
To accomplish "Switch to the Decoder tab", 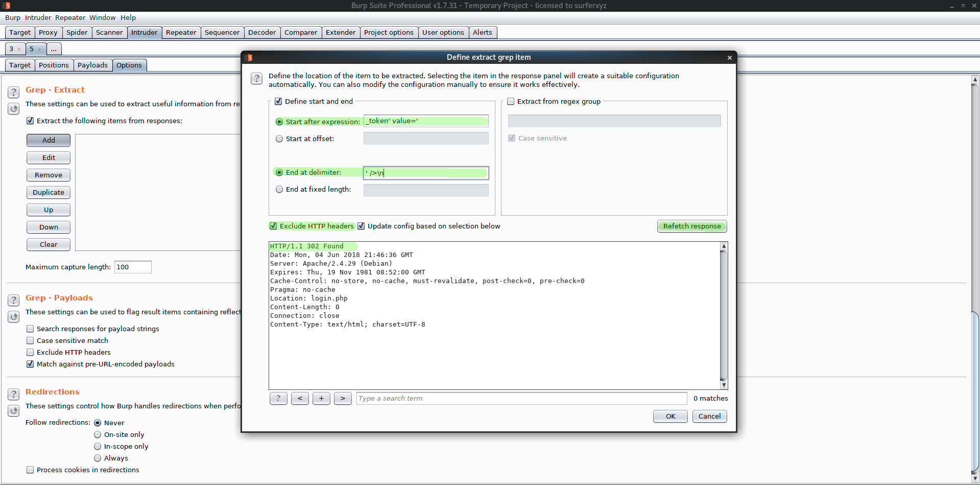I will point(262,32).
